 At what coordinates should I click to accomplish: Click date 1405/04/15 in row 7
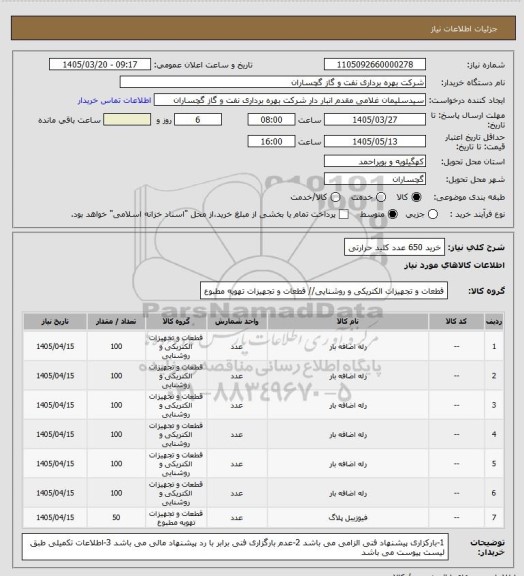point(55,517)
